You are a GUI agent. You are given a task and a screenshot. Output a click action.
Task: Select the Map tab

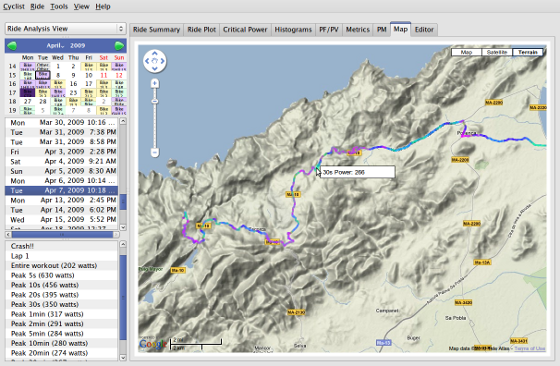click(400, 29)
